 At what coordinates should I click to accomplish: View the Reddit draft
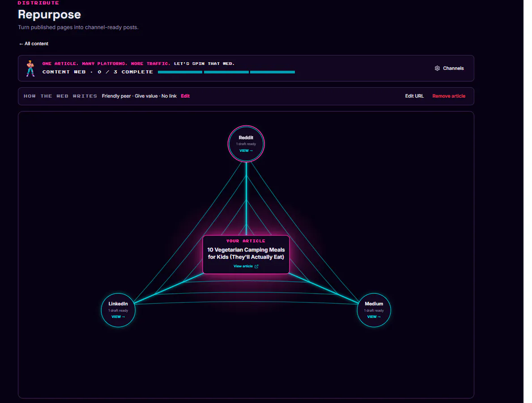click(x=246, y=151)
